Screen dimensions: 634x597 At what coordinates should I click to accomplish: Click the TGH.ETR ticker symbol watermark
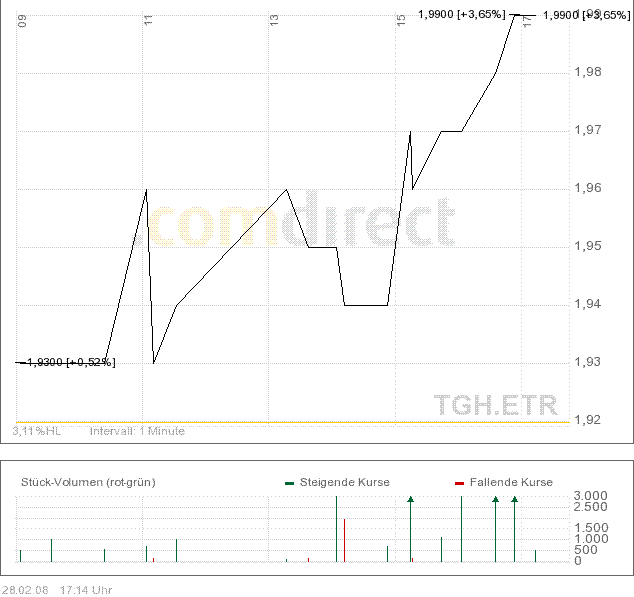pyautogui.click(x=495, y=405)
